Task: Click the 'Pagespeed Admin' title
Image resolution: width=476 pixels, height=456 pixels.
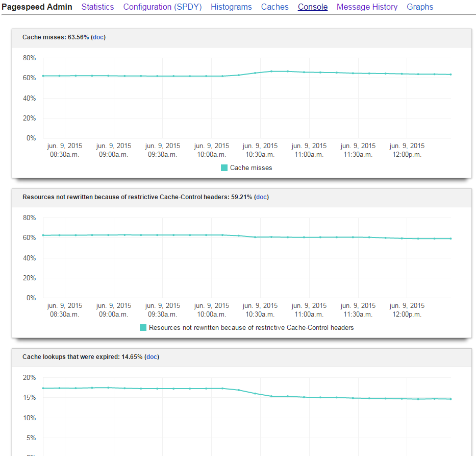Action: [x=37, y=7]
